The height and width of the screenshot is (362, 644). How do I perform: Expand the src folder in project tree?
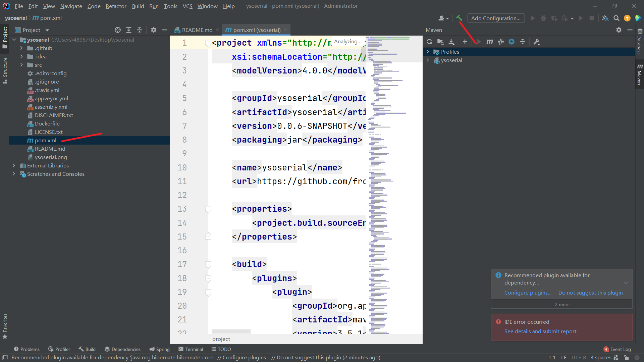tap(21, 65)
